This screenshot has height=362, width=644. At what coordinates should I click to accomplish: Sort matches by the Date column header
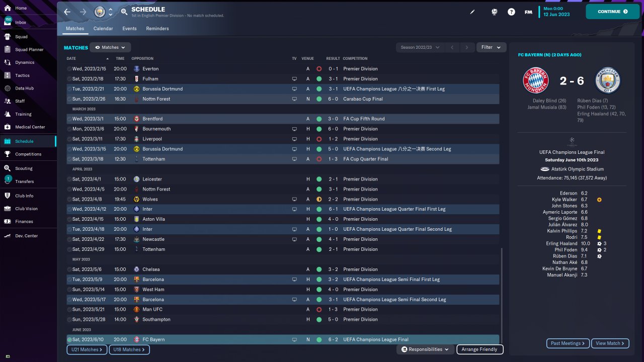click(x=71, y=59)
